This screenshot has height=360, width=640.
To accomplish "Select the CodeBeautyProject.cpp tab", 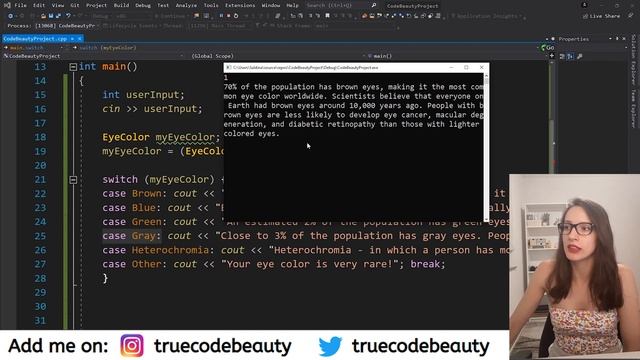I will click(35, 39).
